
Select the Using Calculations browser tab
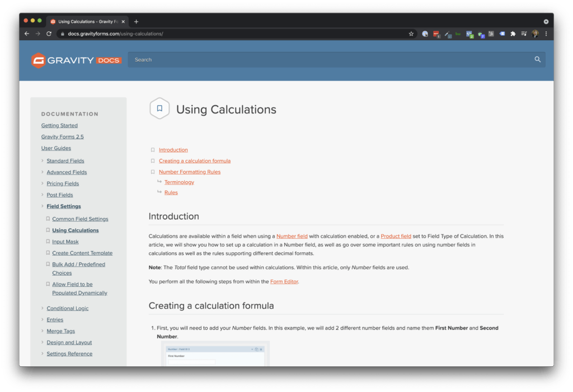(x=87, y=21)
